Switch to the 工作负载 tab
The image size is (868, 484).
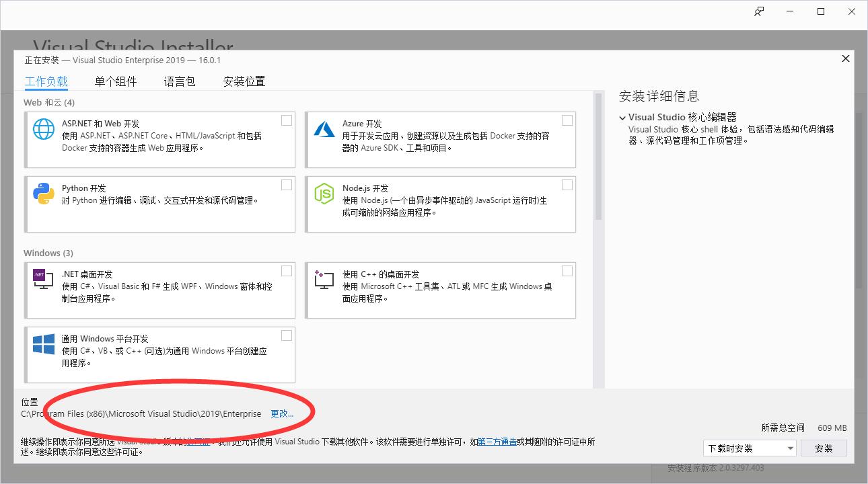(46, 81)
